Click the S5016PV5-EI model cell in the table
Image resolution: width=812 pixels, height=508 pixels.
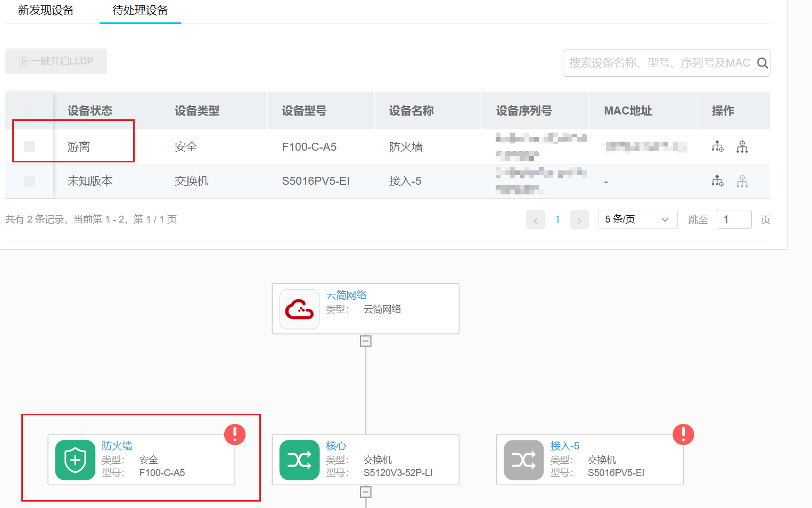(x=316, y=181)
